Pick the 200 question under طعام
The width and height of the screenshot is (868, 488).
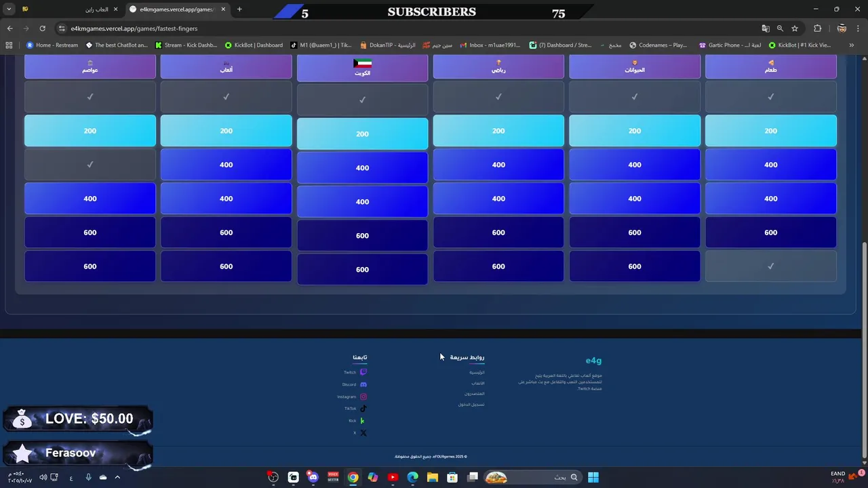tap(771, 131)
